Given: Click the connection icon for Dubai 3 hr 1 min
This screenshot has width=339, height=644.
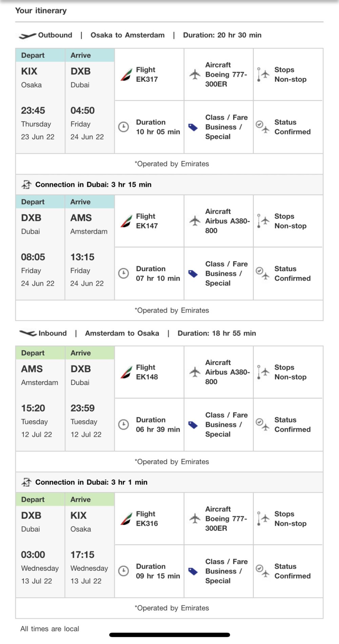Looking at the screenshot, I should 26,482.
